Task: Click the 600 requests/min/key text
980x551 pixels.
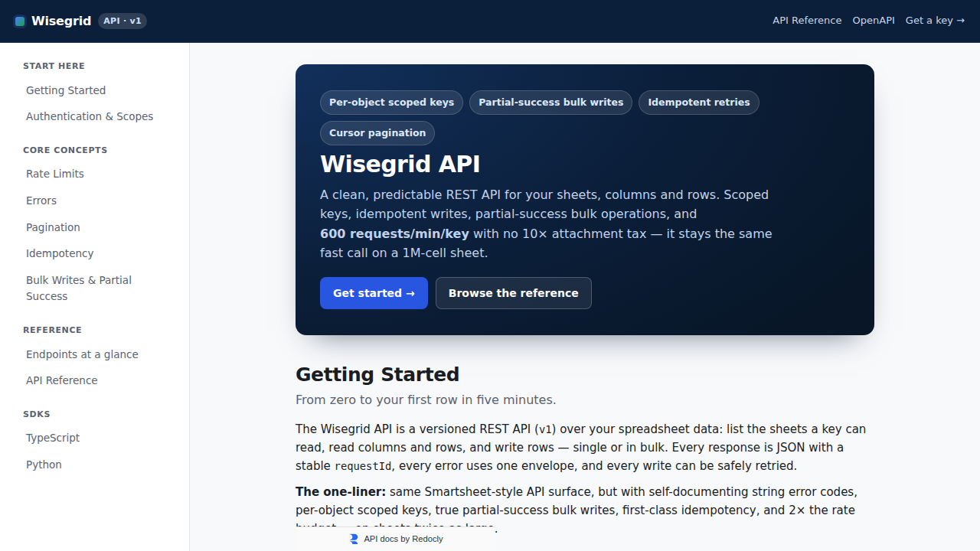Action: tap(394, 233)
